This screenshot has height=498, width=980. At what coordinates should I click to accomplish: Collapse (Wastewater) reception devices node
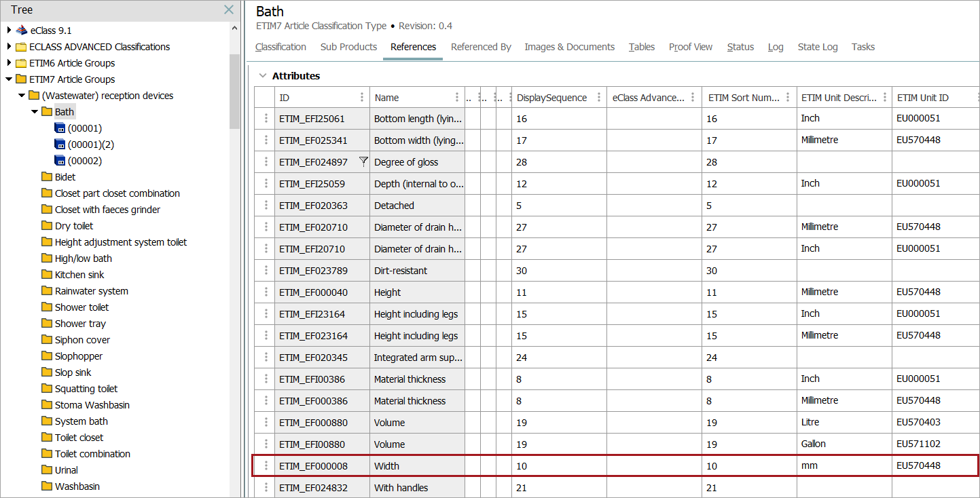22,96
